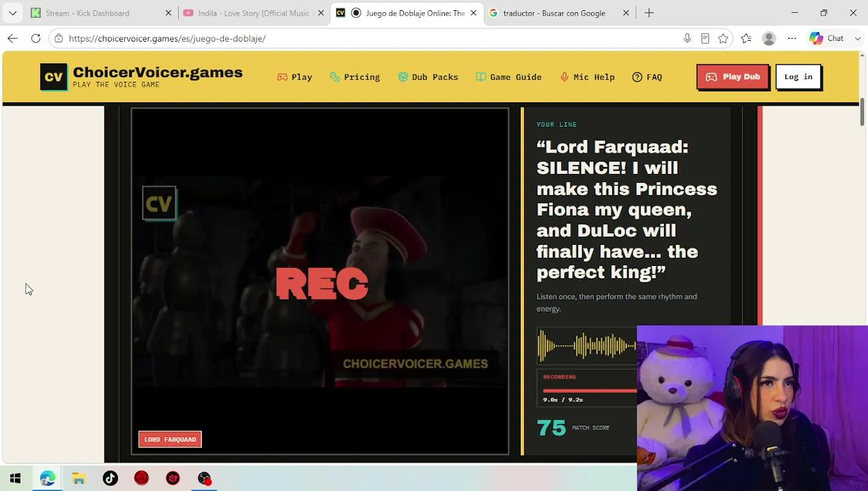Screen dimensions: 868x491
Task: Expand the chevron next to Chat
Action: pyautogui.click(x=858, y=38)
